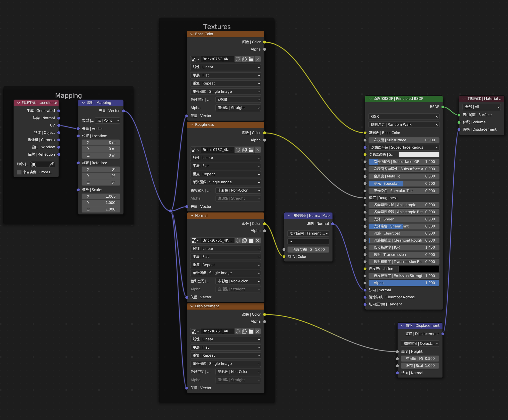Click eyedropper icon in Texture Coordinate node
508x420 pixels.
[x=51, y=164]
